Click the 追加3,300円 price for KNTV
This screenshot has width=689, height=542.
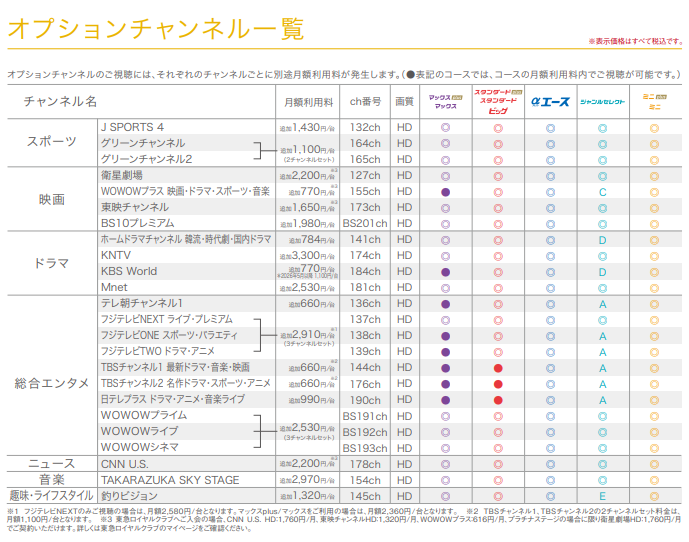tap(307, 255)
